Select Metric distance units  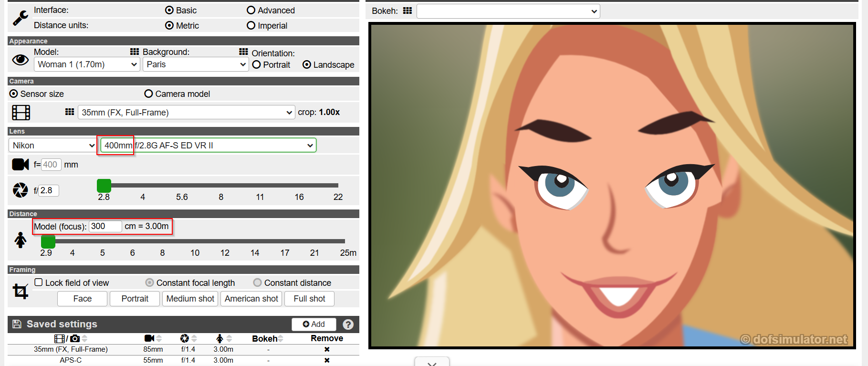[169, 25]
